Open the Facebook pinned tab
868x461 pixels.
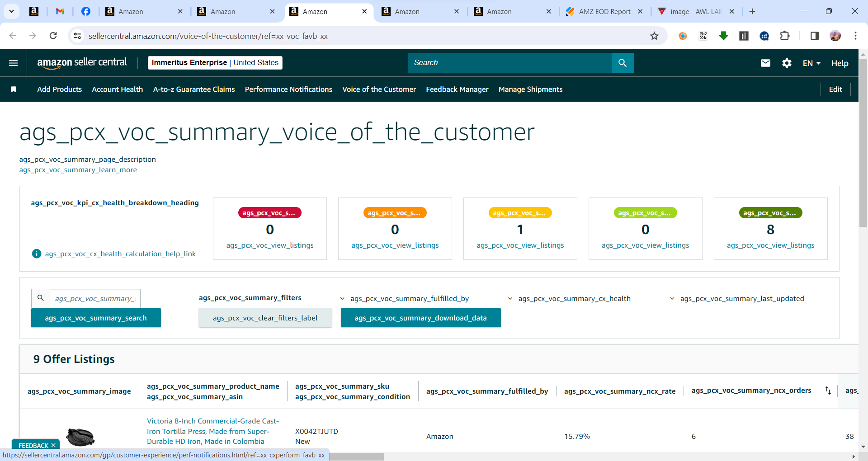pos(86,11)
